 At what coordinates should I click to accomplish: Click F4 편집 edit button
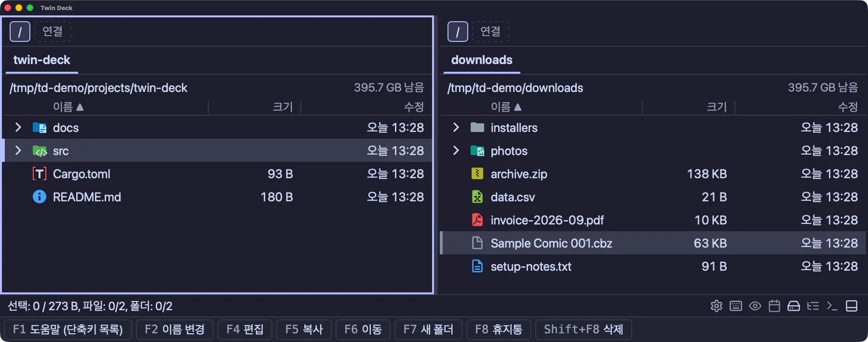(x=245, y=329)
